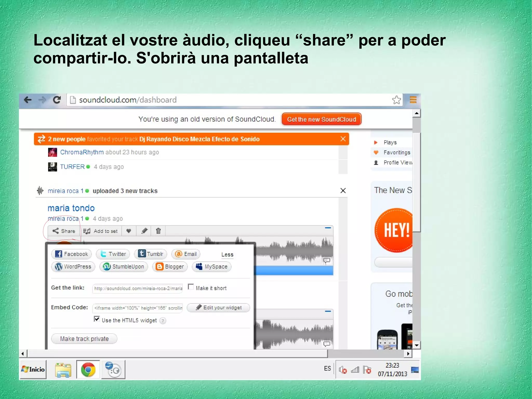Click the browser back arrow
The image size is (532, 399).
[28, 100]
